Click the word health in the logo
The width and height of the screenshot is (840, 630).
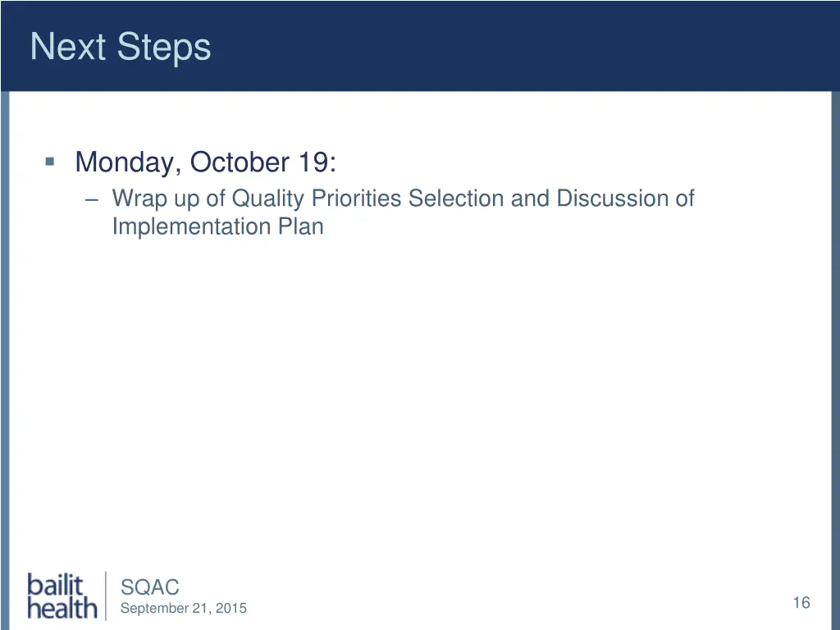pyautogui.click(x=62, y=609)
